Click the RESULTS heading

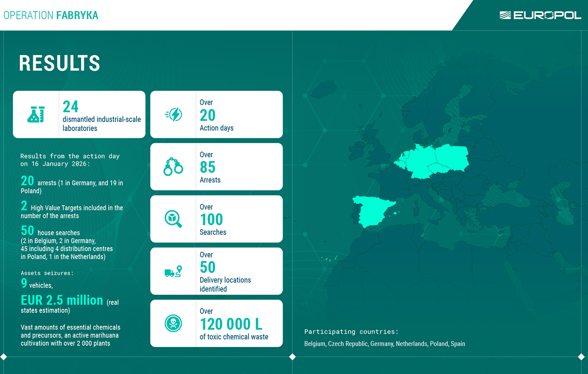[60, 63]
